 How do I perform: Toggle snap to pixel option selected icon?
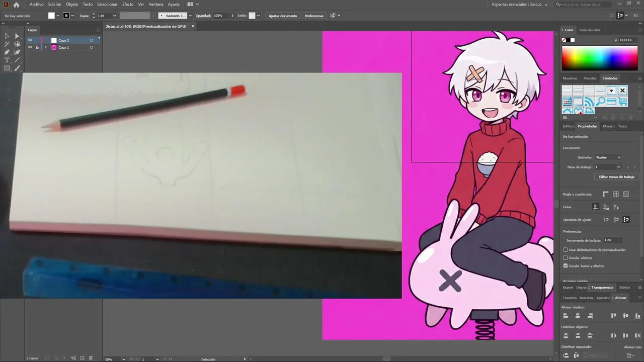point(626,219)
